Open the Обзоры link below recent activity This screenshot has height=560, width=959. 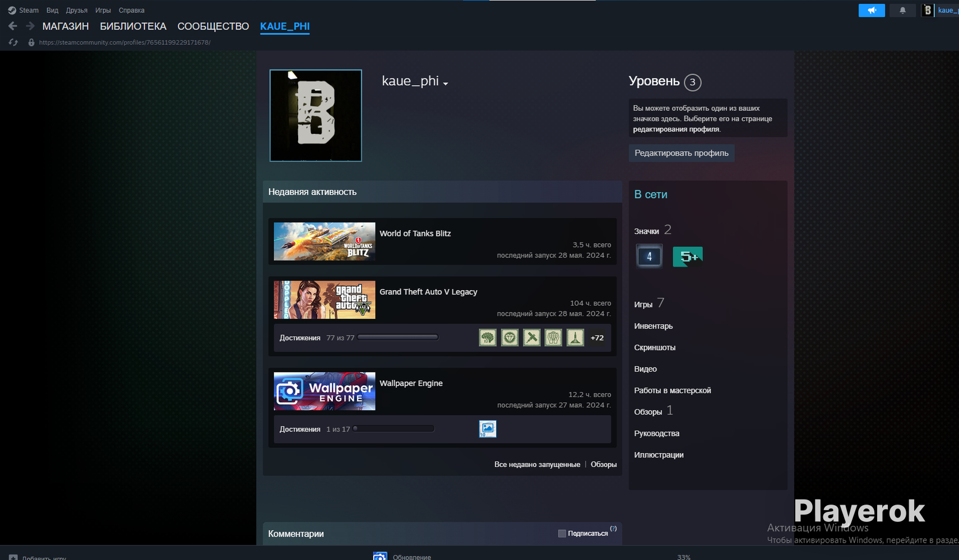tap(604, 464)
